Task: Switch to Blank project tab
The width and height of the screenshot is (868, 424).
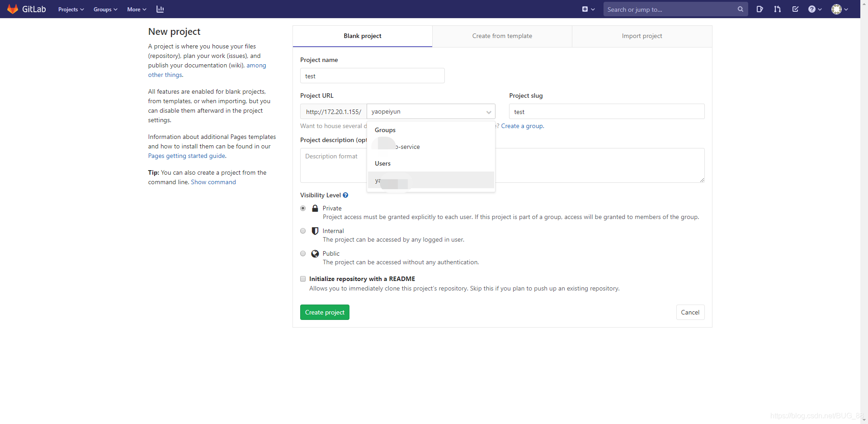Action: pos(363,36)
